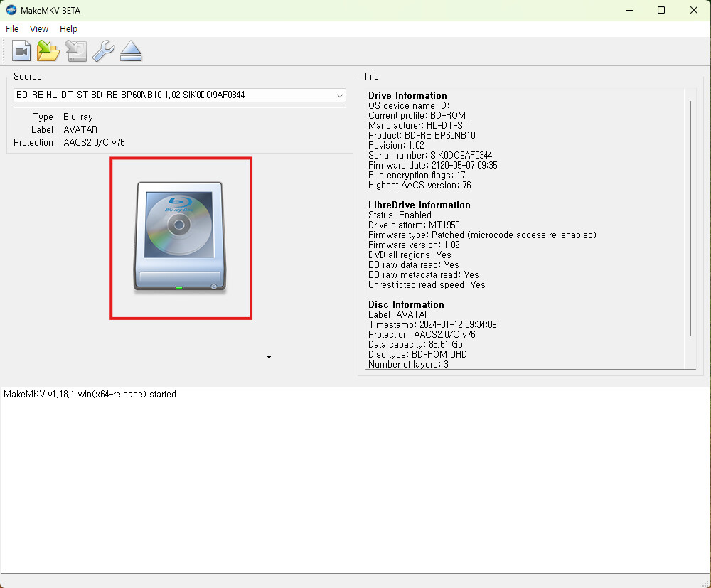Click 'DVD all regions: Yes' line
This screenshot has width=711, height=588.
point(410,255)
